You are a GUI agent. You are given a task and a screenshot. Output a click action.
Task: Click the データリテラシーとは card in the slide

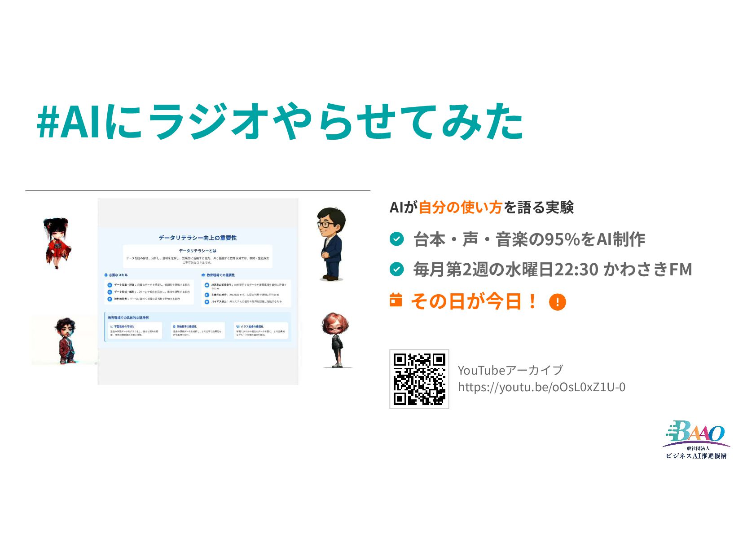pos(198,256)
